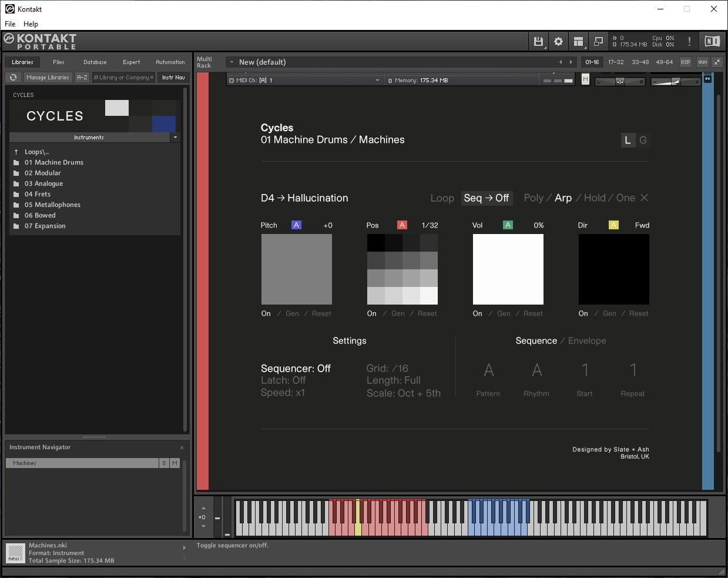The image size is (728, 578).
Task: Toggle Seq → Off sequencer switch
Action: [x=487, y=198]
